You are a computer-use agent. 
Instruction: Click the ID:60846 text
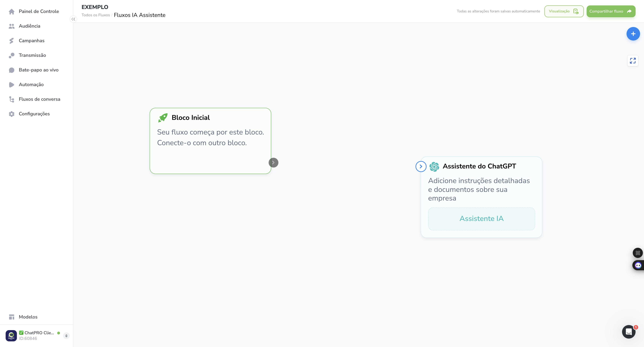28,339
